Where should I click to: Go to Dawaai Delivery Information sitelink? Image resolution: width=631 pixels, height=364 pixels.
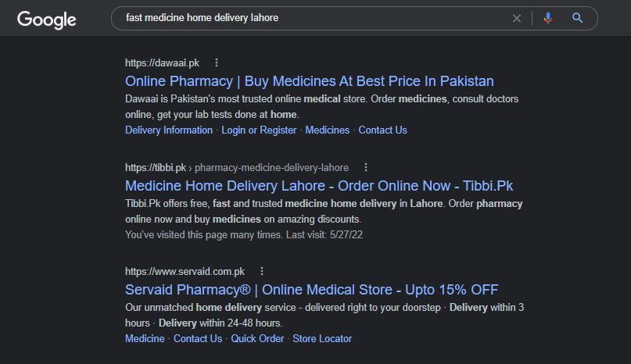pyautogui.click(x=169, y=130)
